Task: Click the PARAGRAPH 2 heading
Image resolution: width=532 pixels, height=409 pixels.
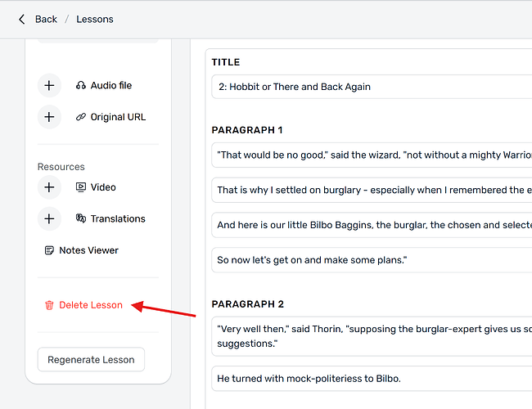Action: coord(248,304)
